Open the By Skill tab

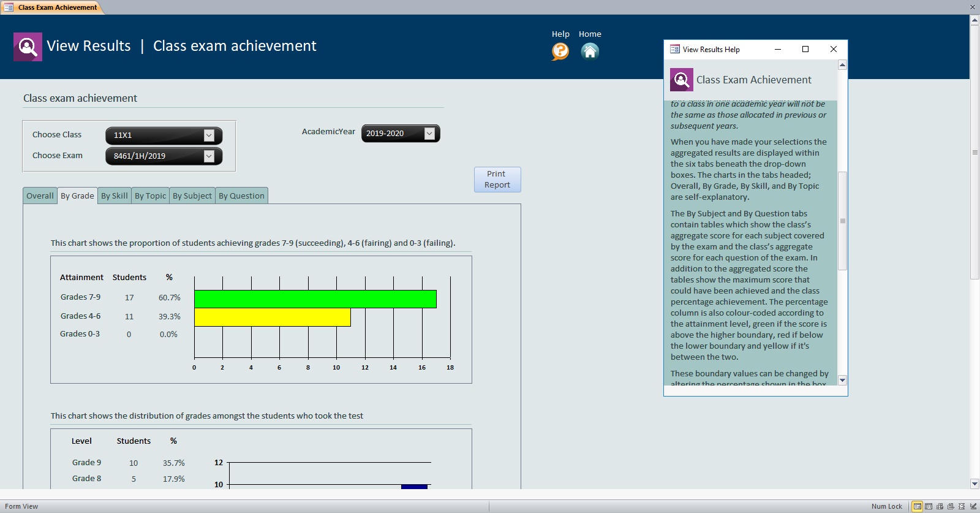click(x=115, y=196)
